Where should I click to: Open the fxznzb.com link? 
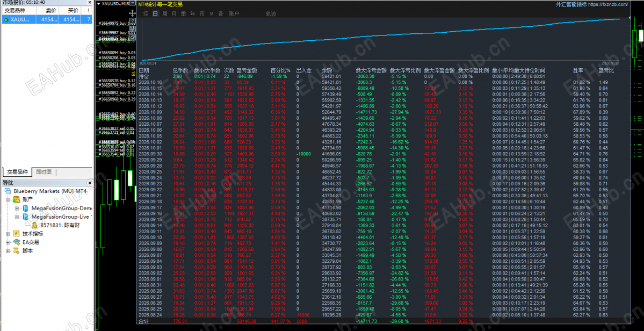(x=608, y=4)
